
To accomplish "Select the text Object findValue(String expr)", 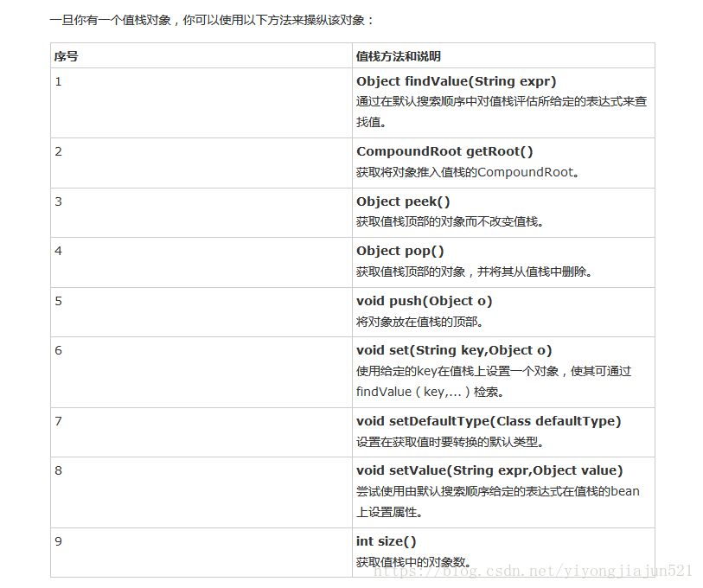I will pyautogui.click(x=456, y=81).
